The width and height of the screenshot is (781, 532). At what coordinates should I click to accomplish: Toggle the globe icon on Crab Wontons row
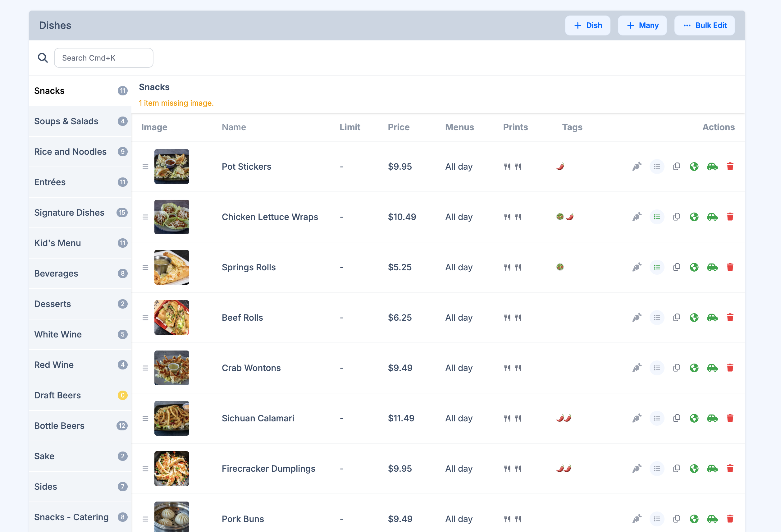[x=694, y=368]
